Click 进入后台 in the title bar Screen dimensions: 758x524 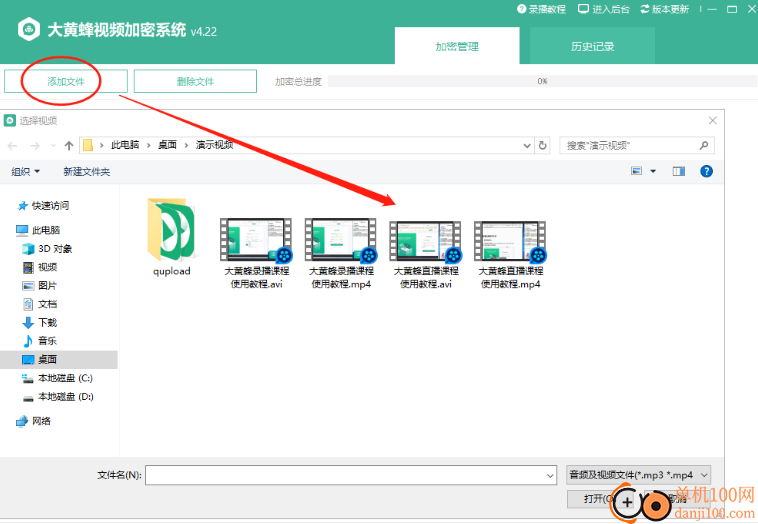pyautogui.click(x=604, y=9)
